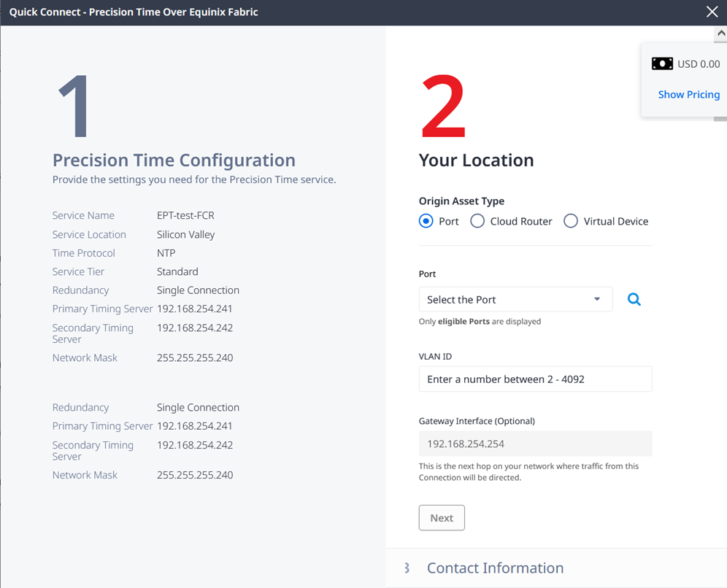Click the Origin Asset Type label
Viewport: 727px width, 588px height.
pyautogui.click(x=461, y=201)
